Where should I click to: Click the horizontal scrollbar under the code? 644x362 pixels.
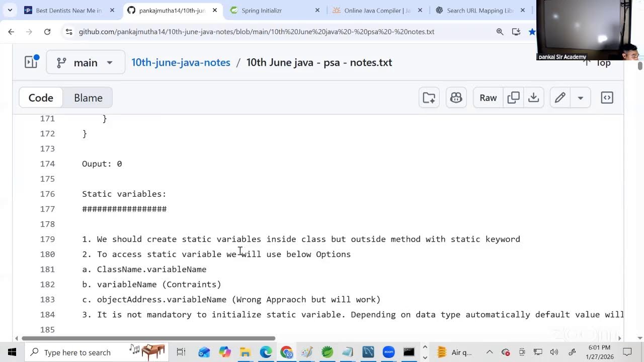148,338
